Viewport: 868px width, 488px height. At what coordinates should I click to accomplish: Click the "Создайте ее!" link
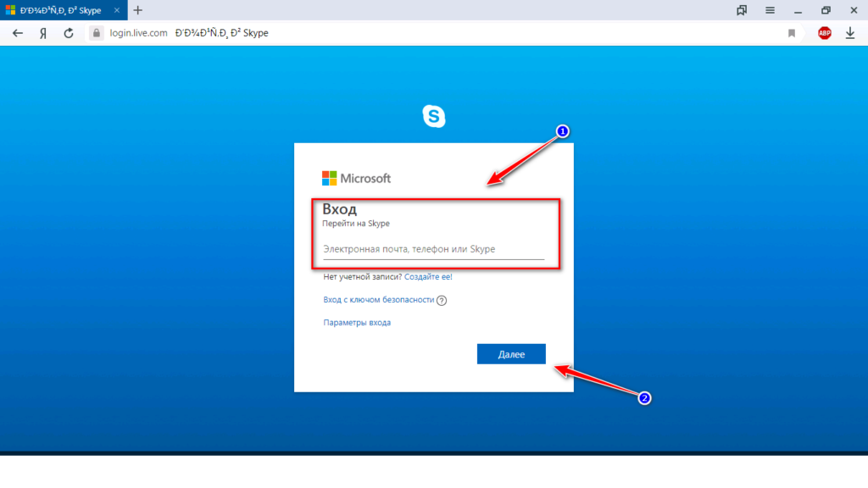pyautogui.click(x=428, y=276)
